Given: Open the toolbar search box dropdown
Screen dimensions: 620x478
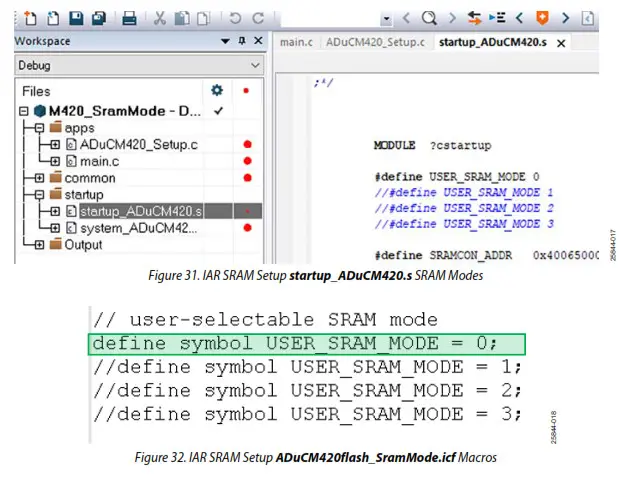Looking at the screenshot, I should pos(386,19).
